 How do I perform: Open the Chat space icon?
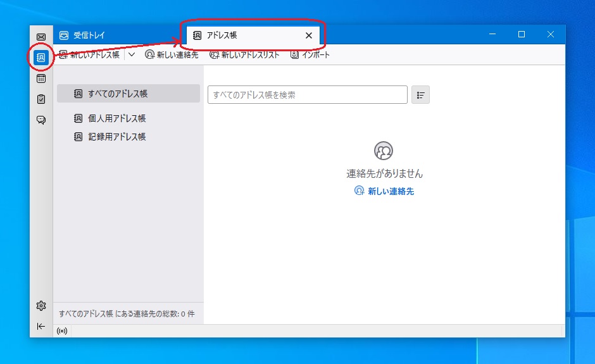click(41, 120)
